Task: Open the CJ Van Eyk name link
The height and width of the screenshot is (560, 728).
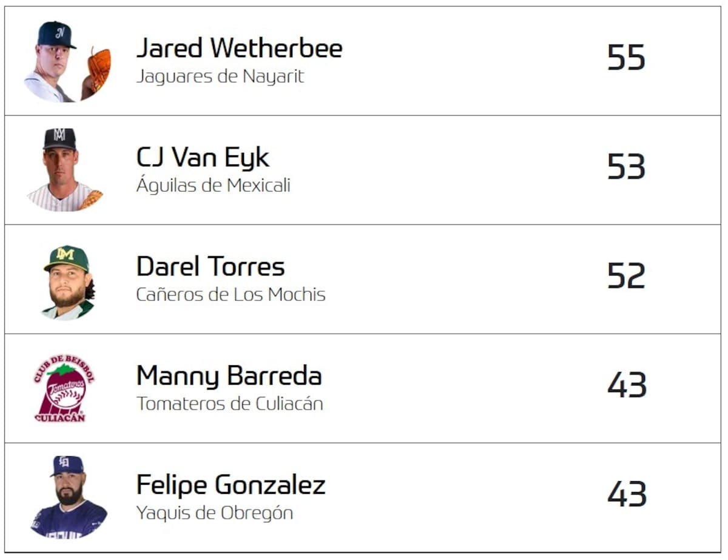Action: pyautogui.click(x=203, y=158)
